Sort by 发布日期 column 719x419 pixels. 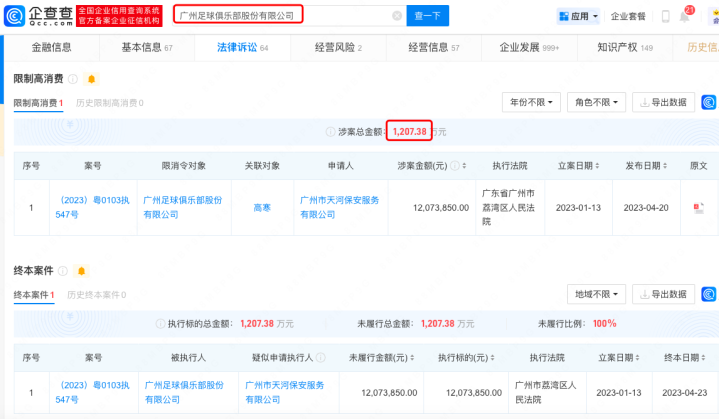[665, 166]
